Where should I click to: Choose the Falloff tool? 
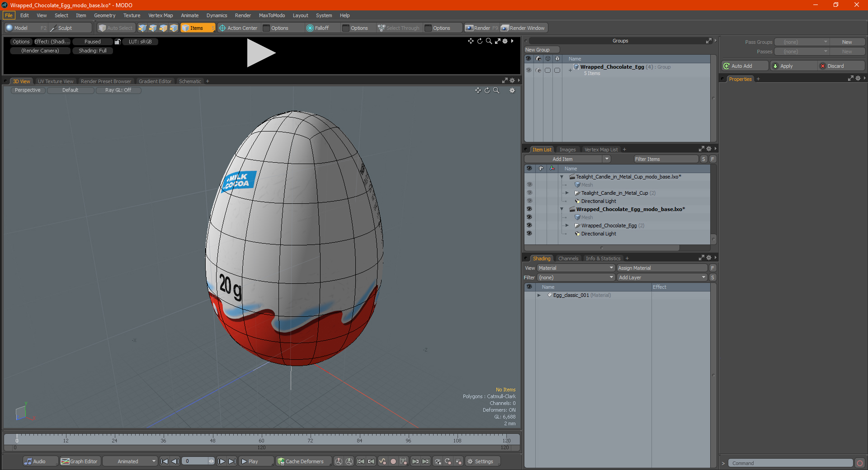pyautogui.click(x=321, y=28)
